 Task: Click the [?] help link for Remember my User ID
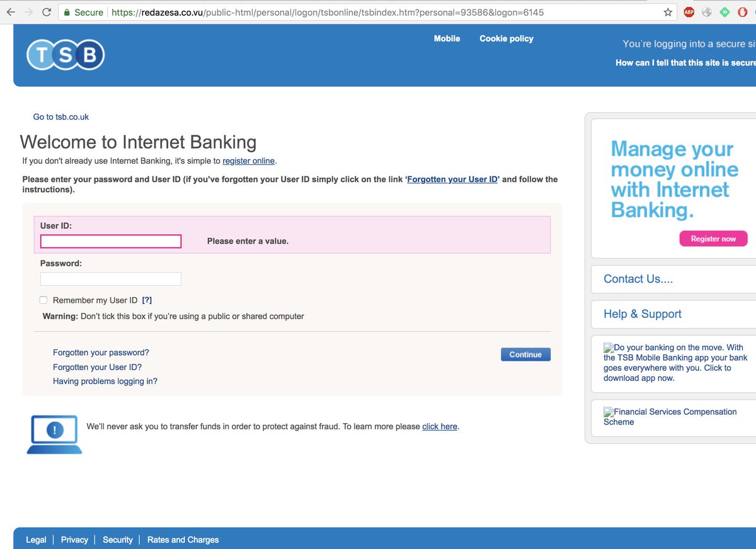147,300
